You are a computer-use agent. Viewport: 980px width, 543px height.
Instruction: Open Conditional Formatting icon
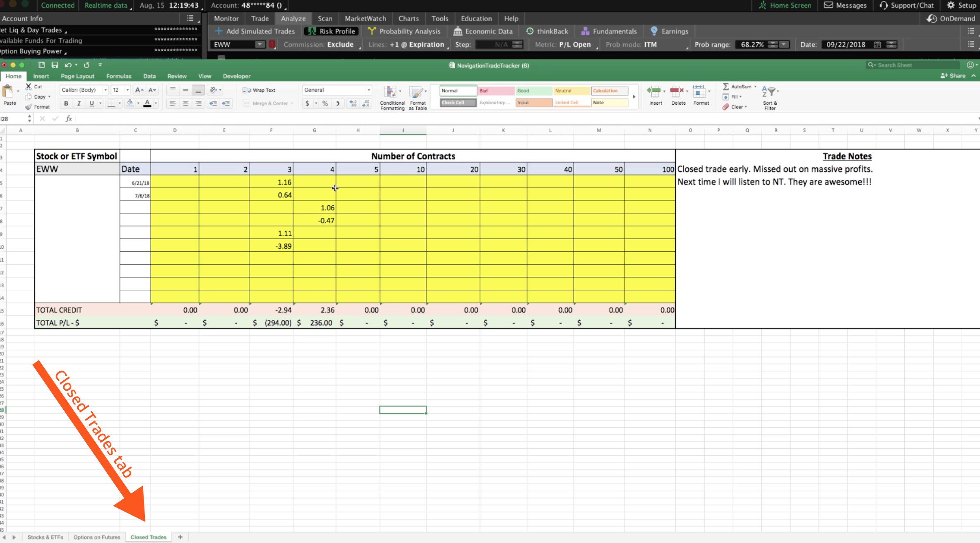pyautogui.click(x=390, y=91)
